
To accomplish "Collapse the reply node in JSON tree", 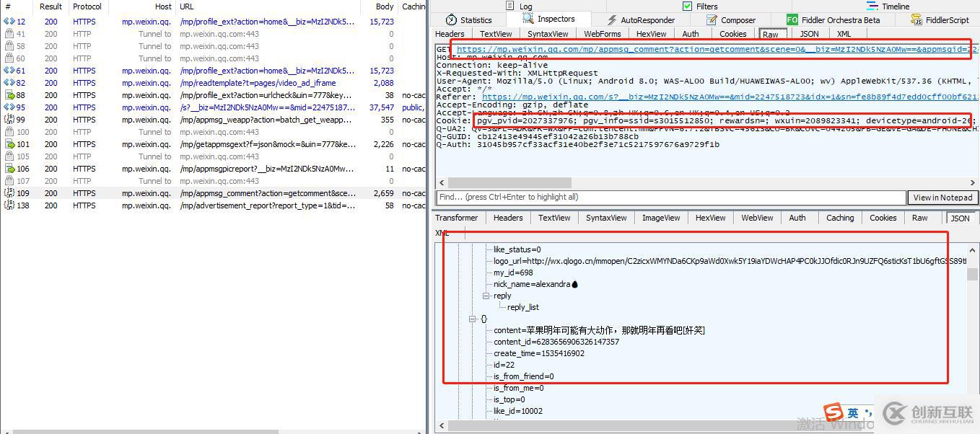I will point(486,296).
